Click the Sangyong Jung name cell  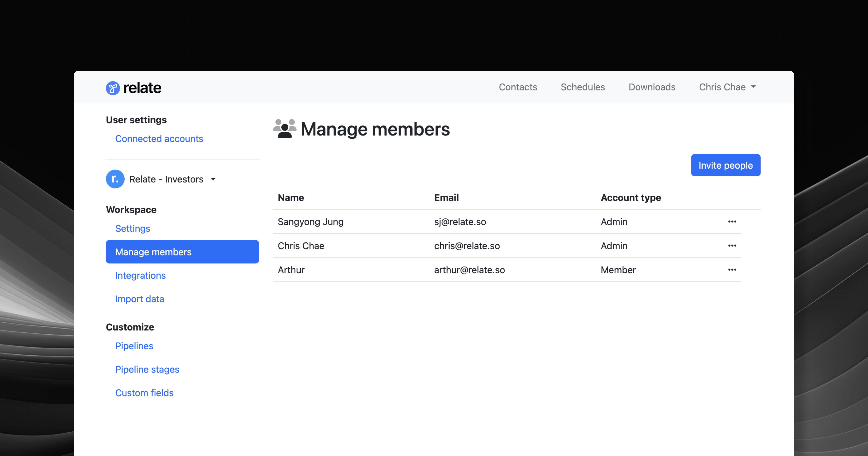coord(311,221)
